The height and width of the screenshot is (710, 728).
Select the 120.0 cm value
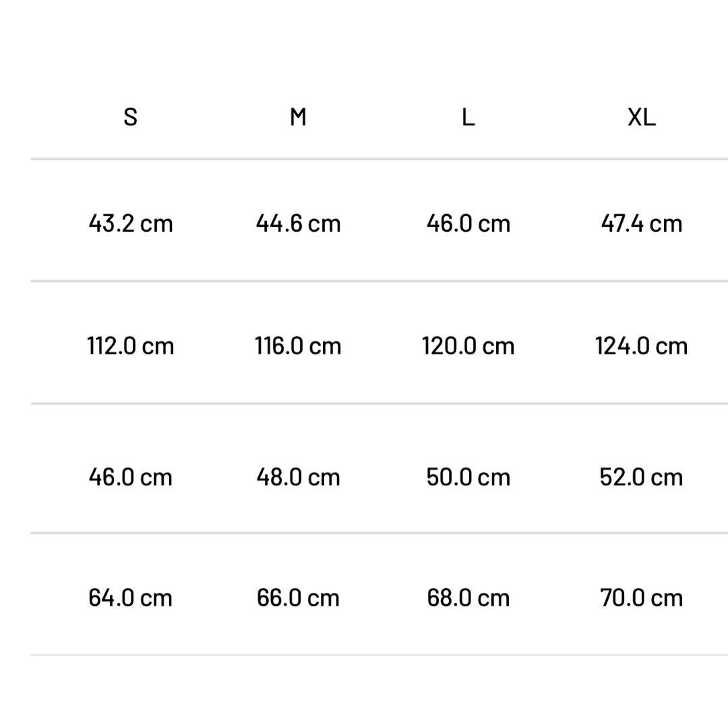[468, 346]
